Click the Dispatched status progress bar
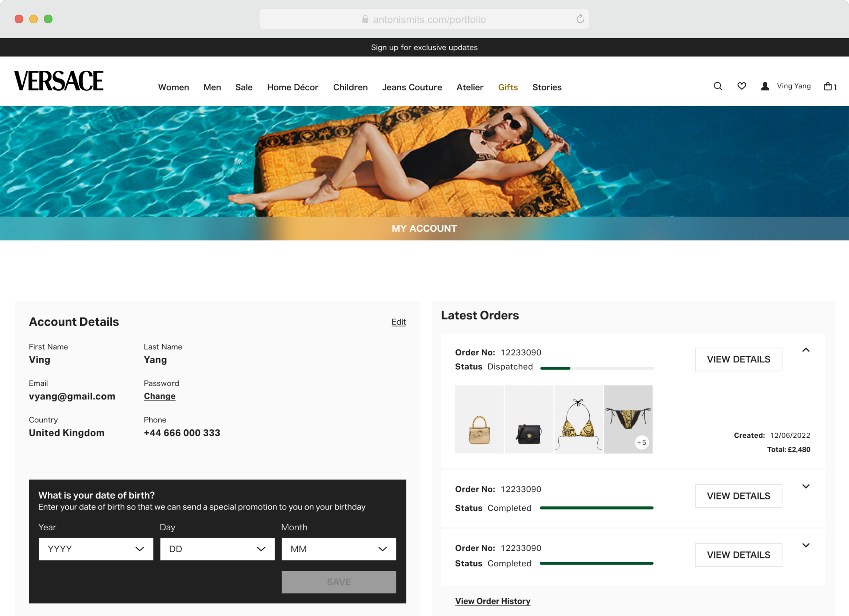Viewport: 849px width, 616px height. [597, 368]
